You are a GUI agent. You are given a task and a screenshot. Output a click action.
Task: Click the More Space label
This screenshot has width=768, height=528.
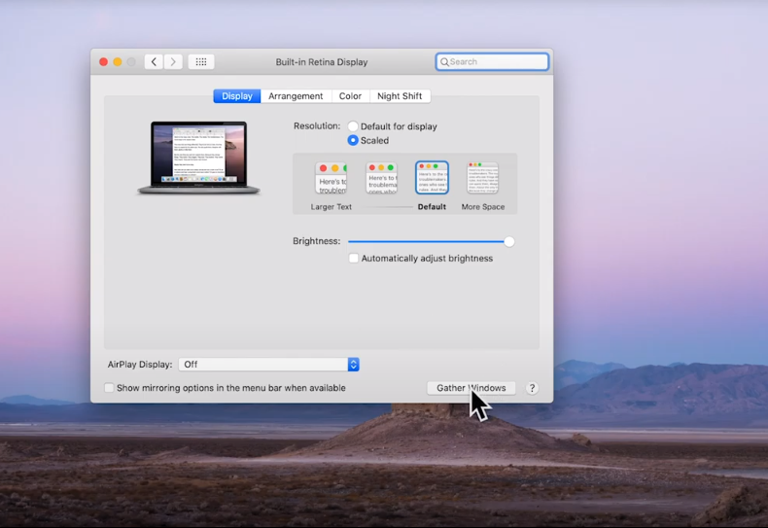(x=483, y=207)
